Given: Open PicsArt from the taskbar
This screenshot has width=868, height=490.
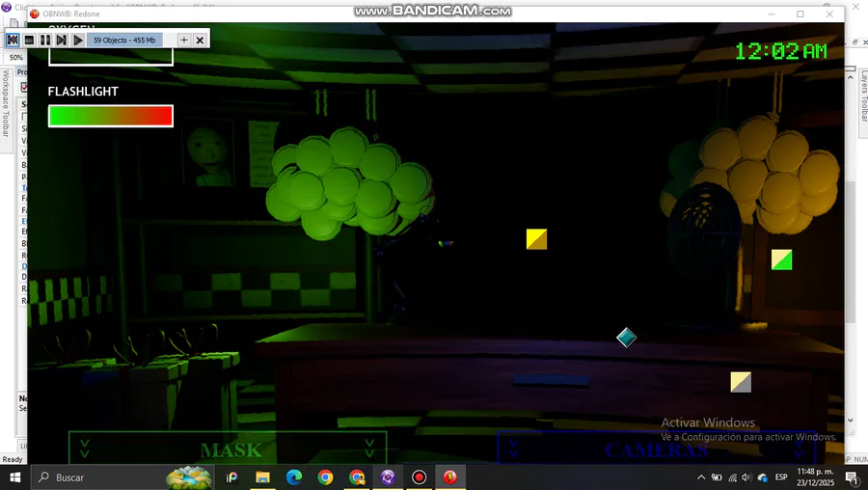Looking at the screenshot, I should click(231, 477).
